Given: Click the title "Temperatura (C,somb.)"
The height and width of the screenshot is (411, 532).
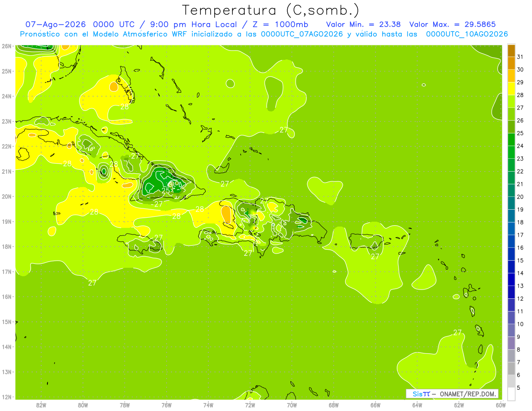Looking at the screenshot, I should pos(270,10).
